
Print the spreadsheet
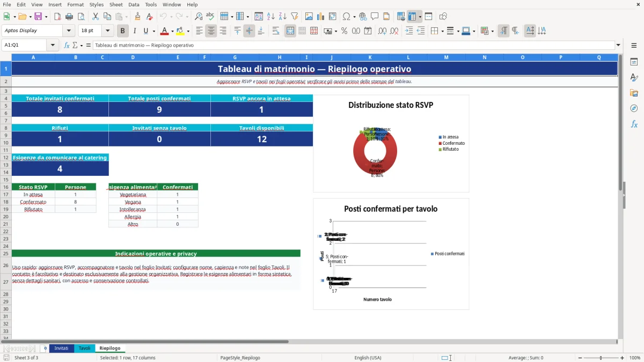click(69, 17)
